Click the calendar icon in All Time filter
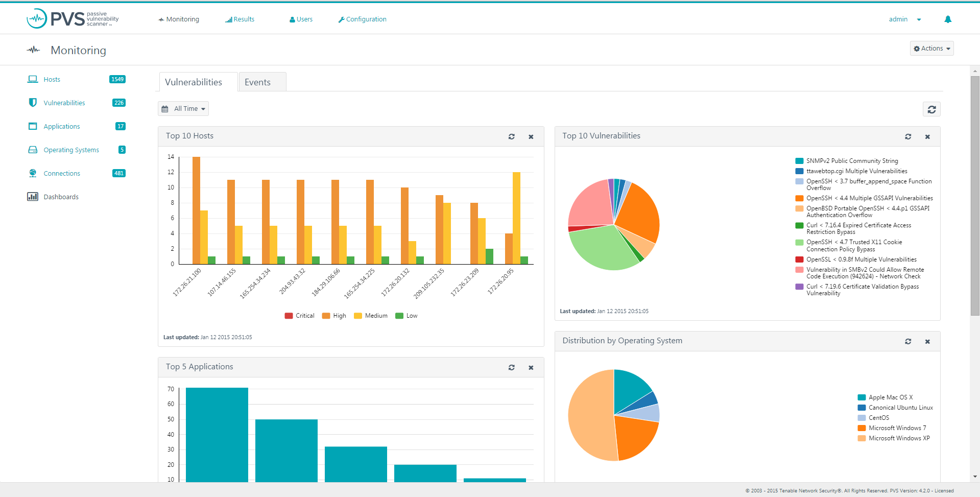 click(165, 109)
